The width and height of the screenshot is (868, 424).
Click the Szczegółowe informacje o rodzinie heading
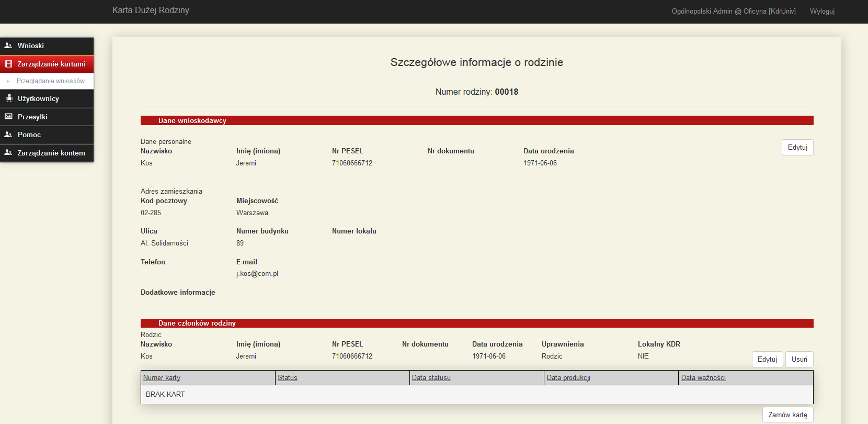point(476,62)
